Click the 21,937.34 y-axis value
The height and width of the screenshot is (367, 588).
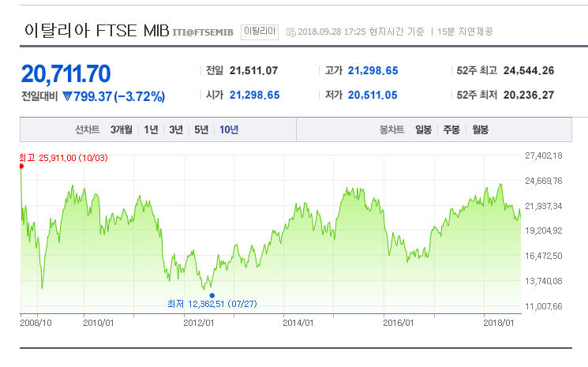tap(544, 206)
